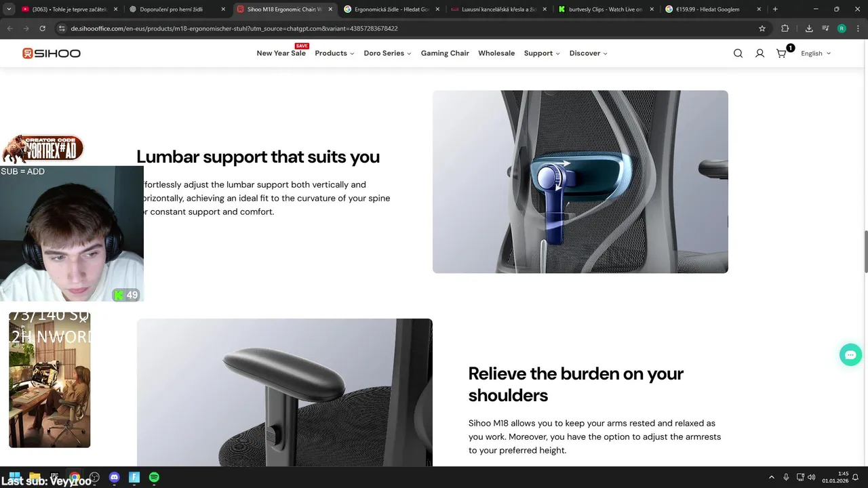Expand the Support menu
868x488 pixels.
542,54
